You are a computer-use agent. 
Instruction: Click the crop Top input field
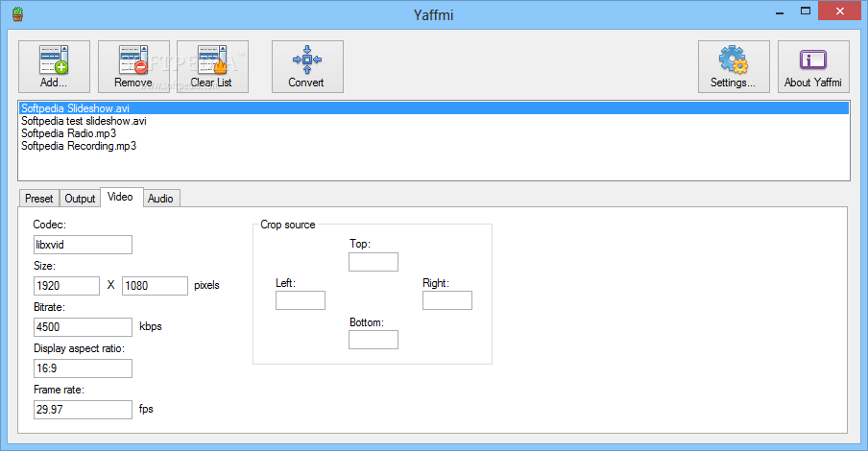374,262
